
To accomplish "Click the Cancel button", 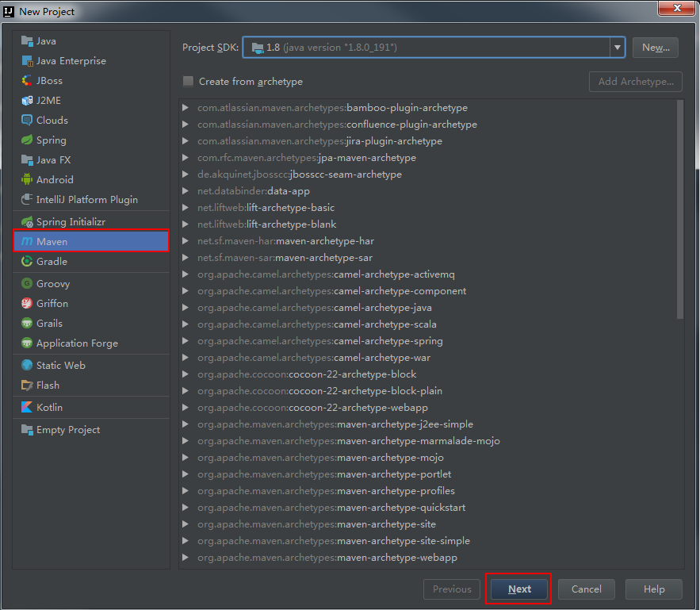I will (586, 589).
